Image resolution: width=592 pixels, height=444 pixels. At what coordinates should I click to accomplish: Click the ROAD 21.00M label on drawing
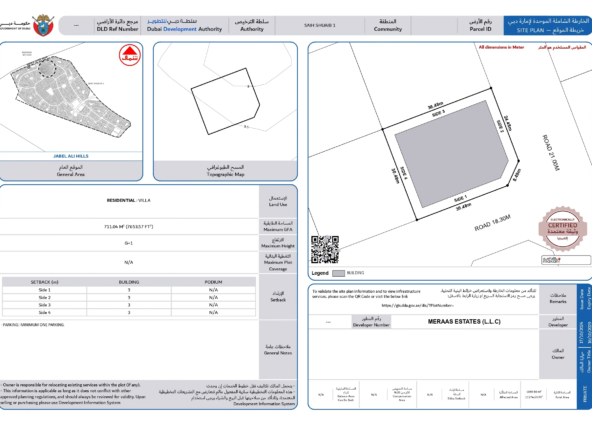pos(551,153)
